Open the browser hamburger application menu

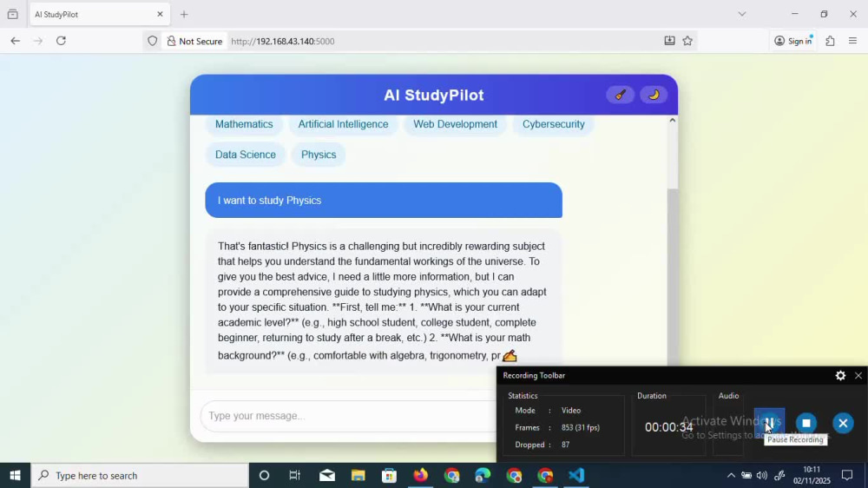[x=852, y=41]
